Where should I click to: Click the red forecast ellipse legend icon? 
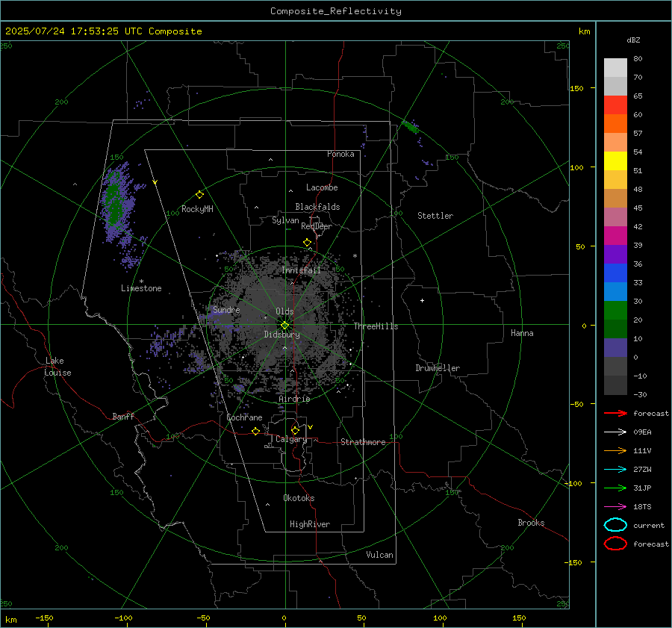[x=615, y=544]
